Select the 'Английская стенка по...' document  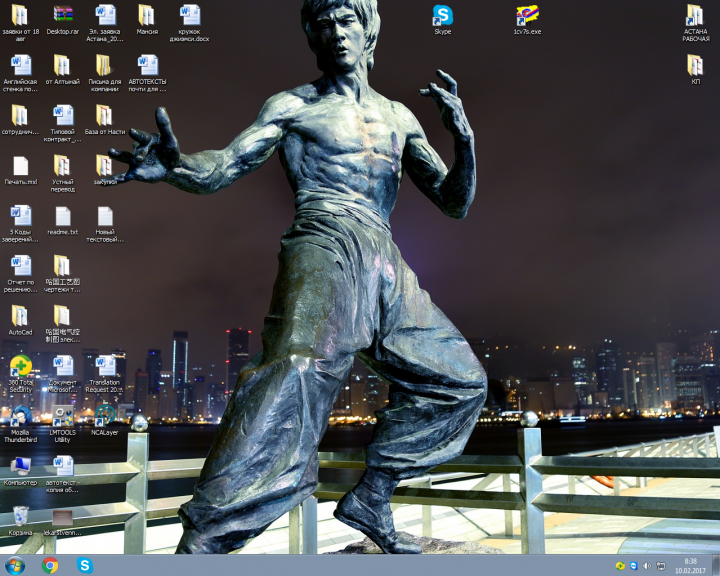[x=20, y=73]
